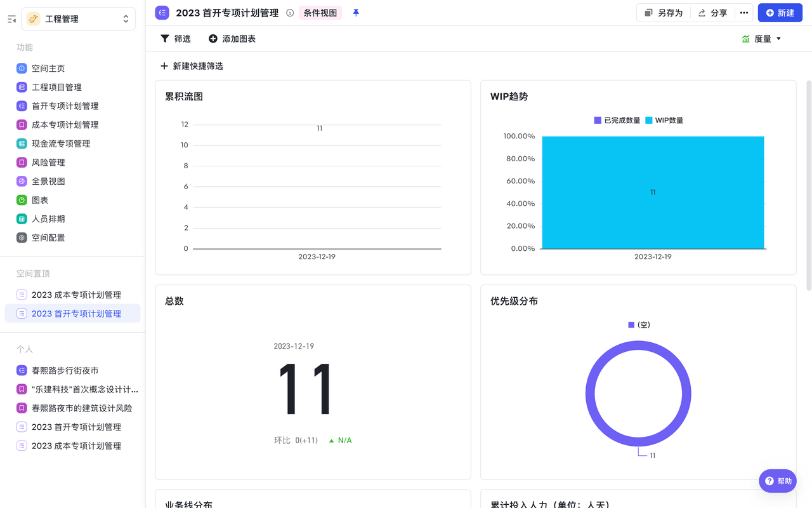This screenshot has width=812, height=508.
Task: Click the 全景视图 sidebar icon
Action: pos(22,181)
